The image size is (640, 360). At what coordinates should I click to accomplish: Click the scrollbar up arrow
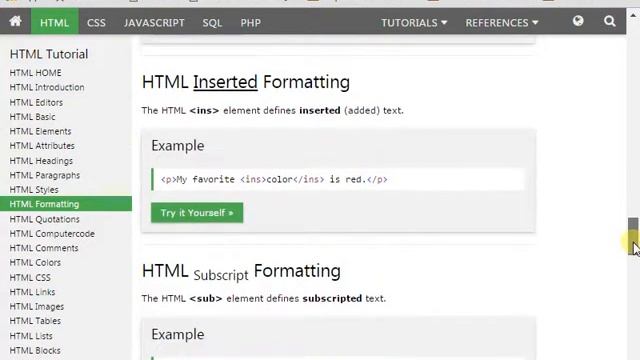coord(633,15)
